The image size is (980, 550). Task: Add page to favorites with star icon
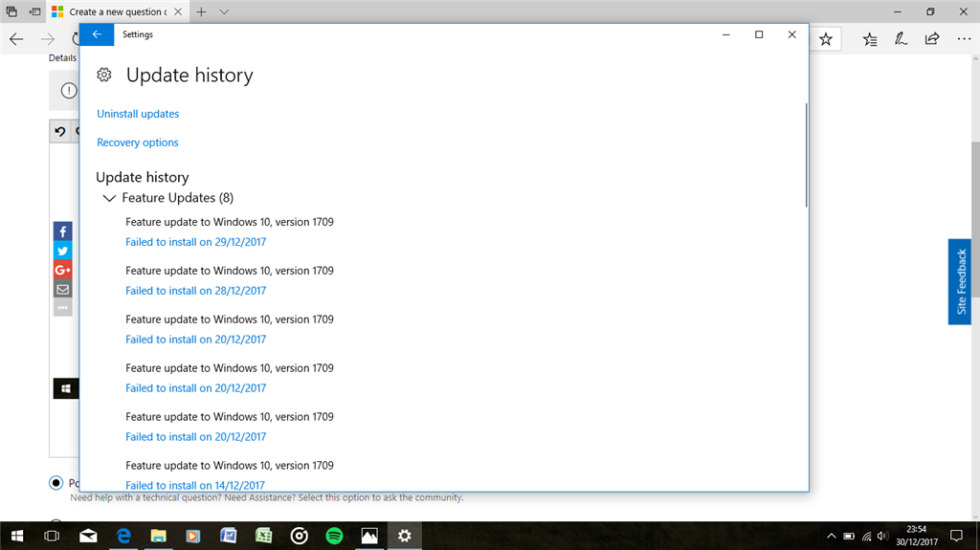[826, 39]
